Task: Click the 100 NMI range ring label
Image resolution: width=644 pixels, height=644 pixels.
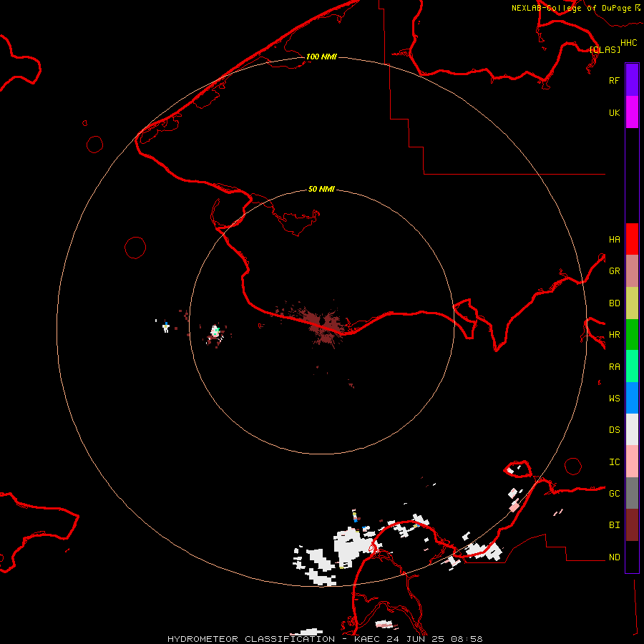Action: click(321, 57)
